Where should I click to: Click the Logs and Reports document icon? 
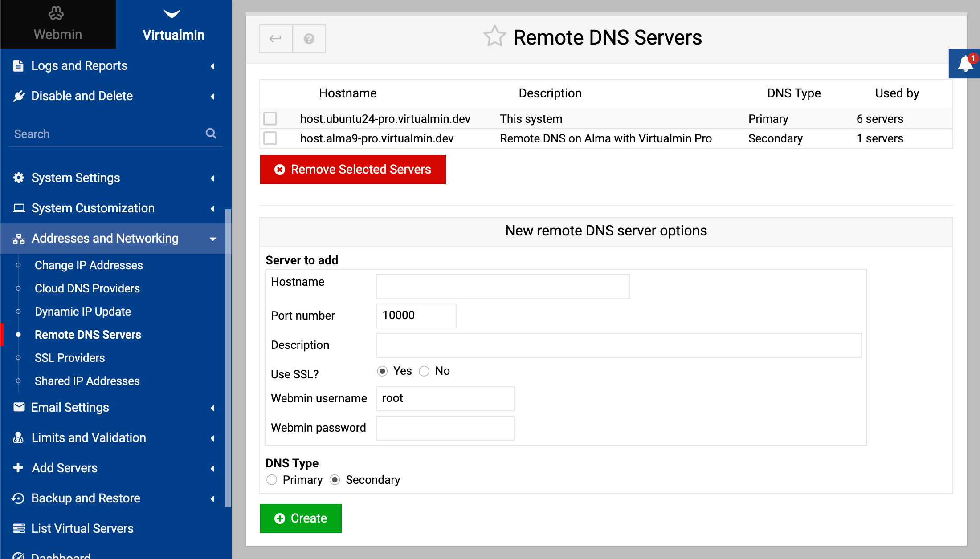18,65
